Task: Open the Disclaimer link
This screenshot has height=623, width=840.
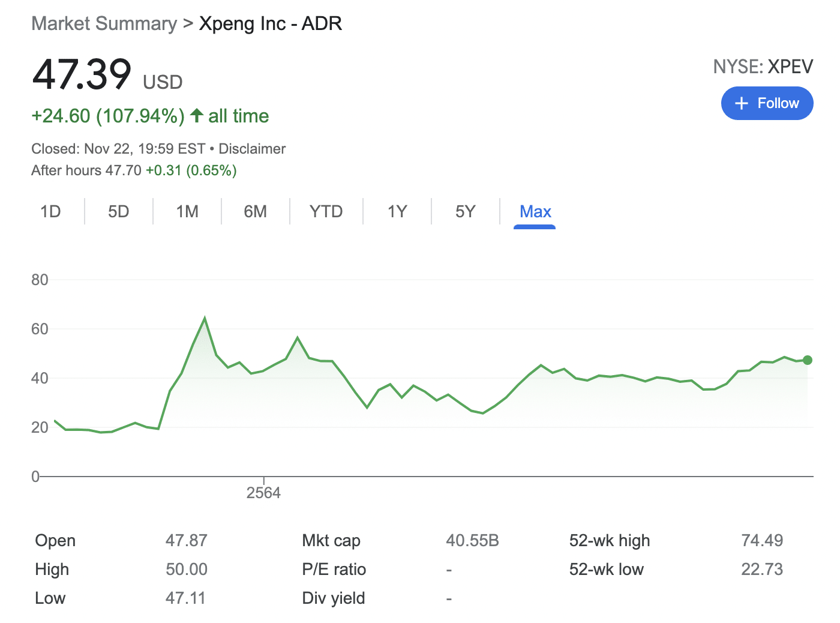Action: [x=252, y=149]
